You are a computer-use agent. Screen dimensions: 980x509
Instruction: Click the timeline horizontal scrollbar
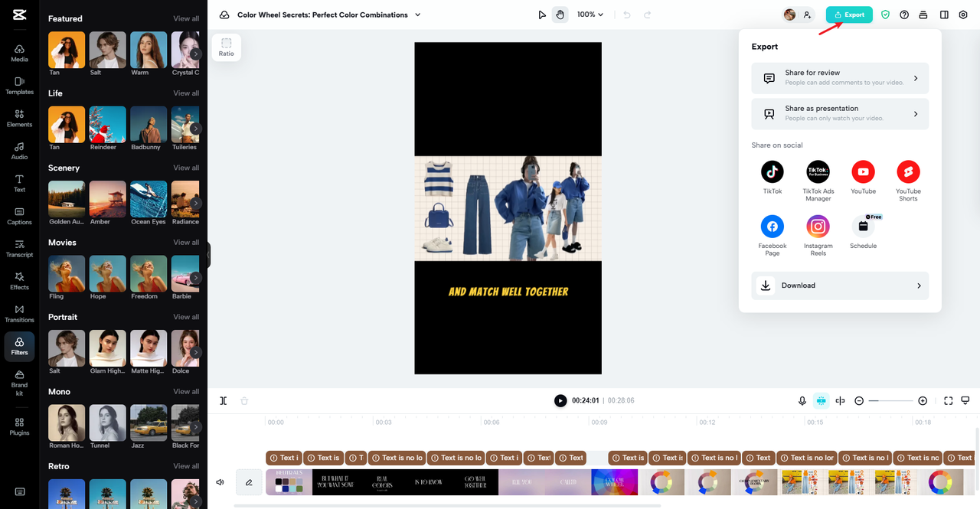pos(447,505)
